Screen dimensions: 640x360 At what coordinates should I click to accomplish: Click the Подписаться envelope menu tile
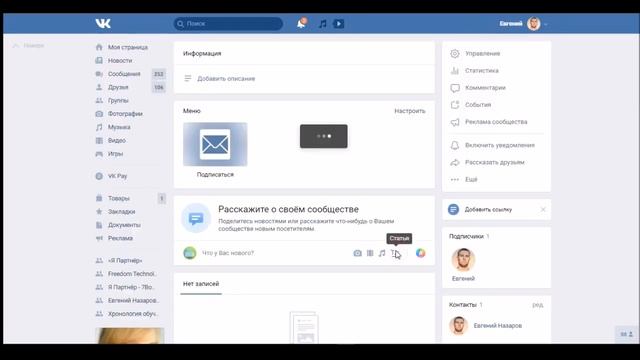click(x=215, y=144)
